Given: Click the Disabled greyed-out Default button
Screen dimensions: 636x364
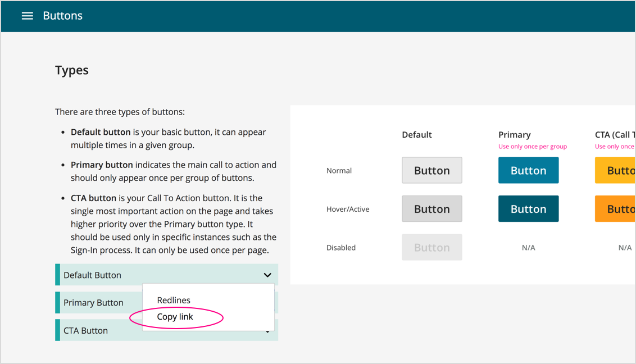Looking at the screenshot, I should pos(431,247).
